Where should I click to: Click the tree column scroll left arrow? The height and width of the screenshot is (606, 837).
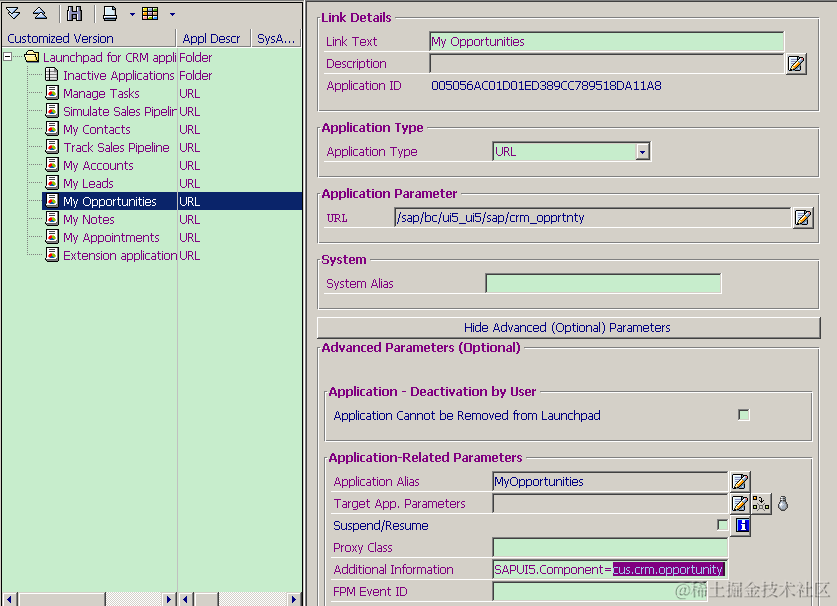(x=9, y=599)
